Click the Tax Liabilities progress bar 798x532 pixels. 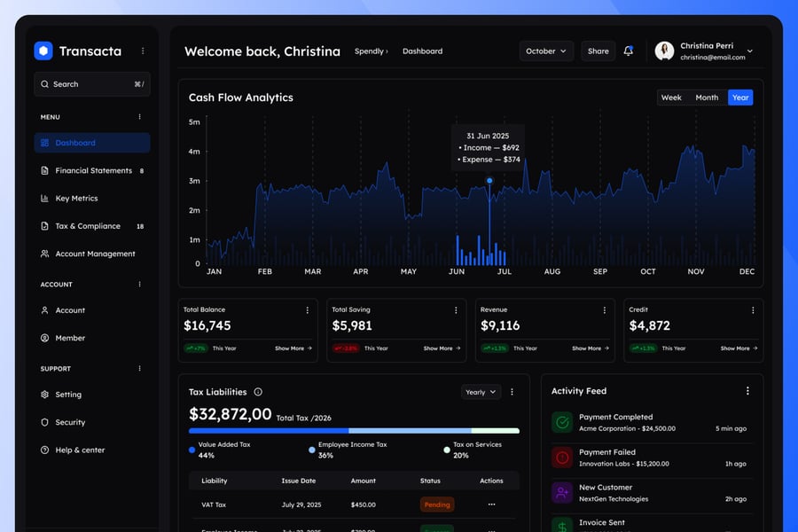354,431
